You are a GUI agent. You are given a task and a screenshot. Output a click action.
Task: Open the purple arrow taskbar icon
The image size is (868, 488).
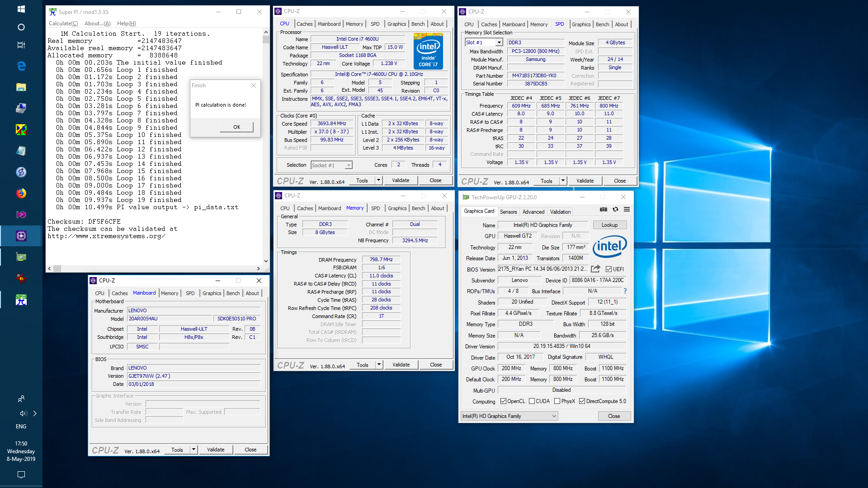pyautogui.click(x=21, y=215)
